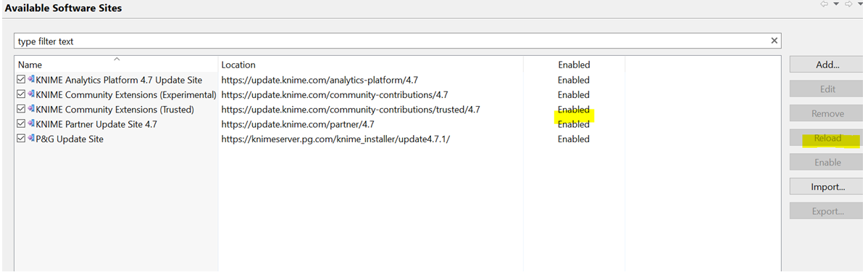Open the back history dropdown arrow

pyautogui.click(x=836, y=4)
